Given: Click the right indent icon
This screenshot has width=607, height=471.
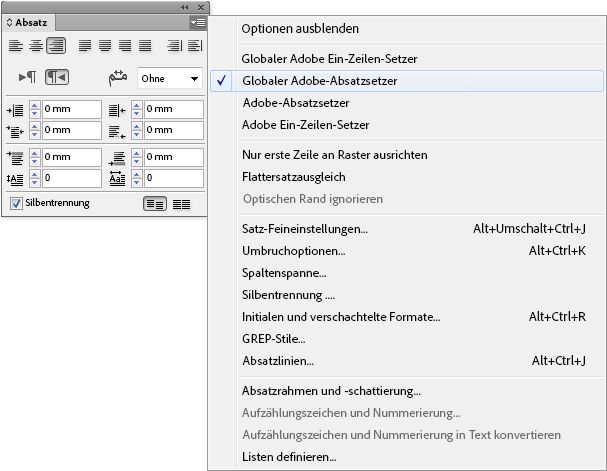Looking at the screenshot, I should (117, 111).
